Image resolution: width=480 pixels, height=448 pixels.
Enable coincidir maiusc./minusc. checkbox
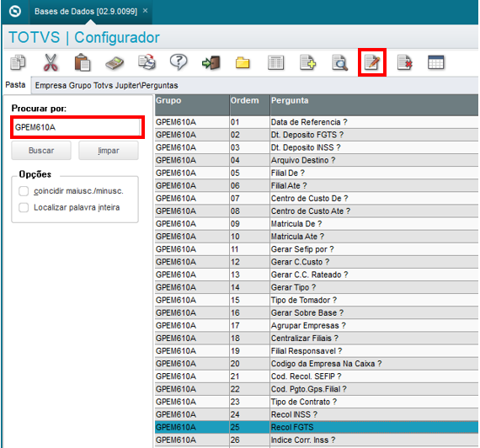point(24,191)
